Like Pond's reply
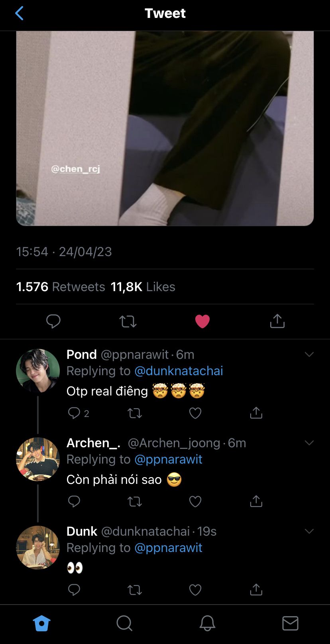This screenshot has width=330, height=644. click(195, 413)
